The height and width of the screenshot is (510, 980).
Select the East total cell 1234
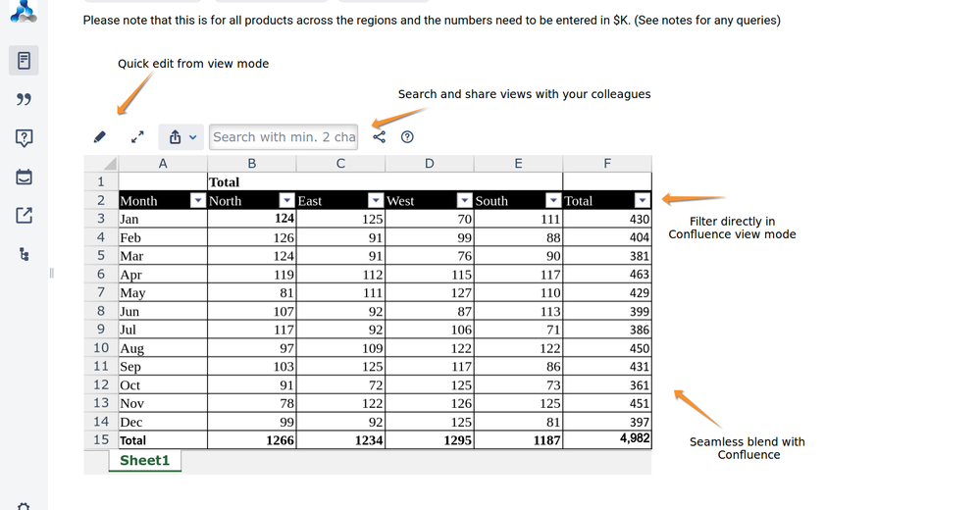click(x=340, y=440)
